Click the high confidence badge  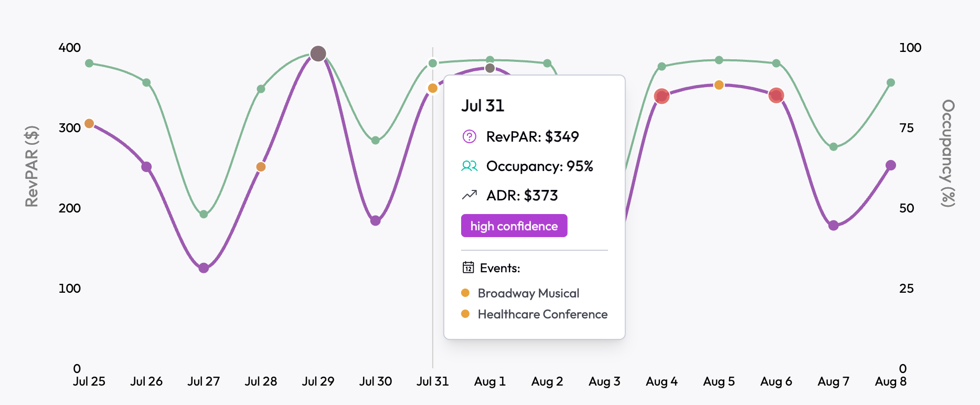(x=514, y=226)
